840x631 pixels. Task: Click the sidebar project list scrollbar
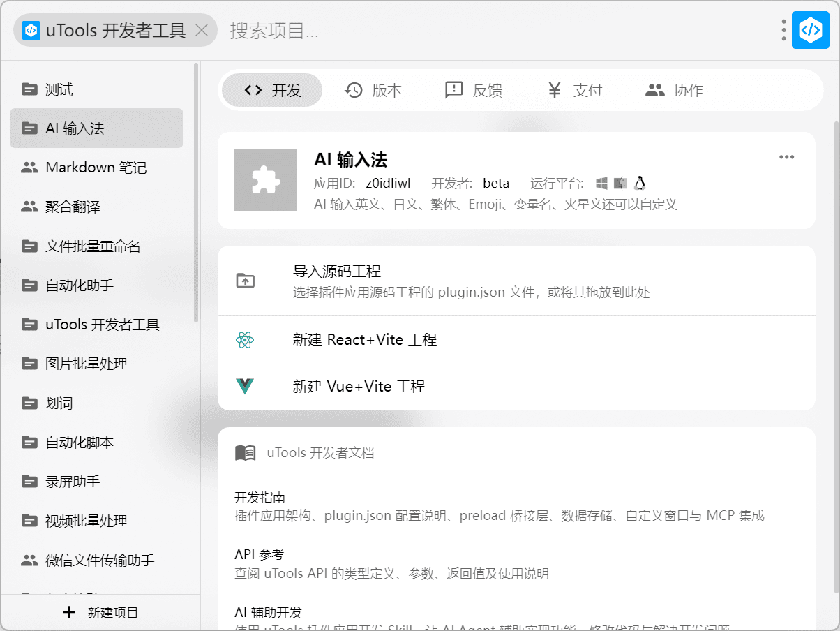(x=196, y=193)
